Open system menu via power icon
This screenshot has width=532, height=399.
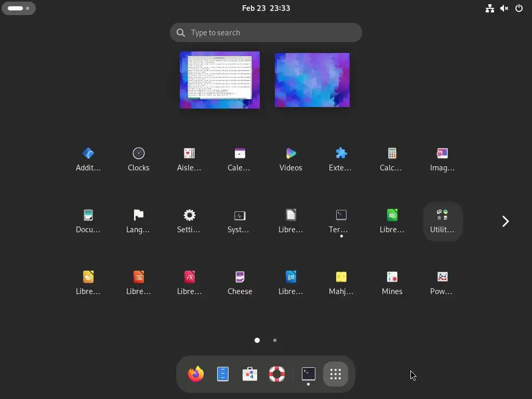click(x=519, y=8)
